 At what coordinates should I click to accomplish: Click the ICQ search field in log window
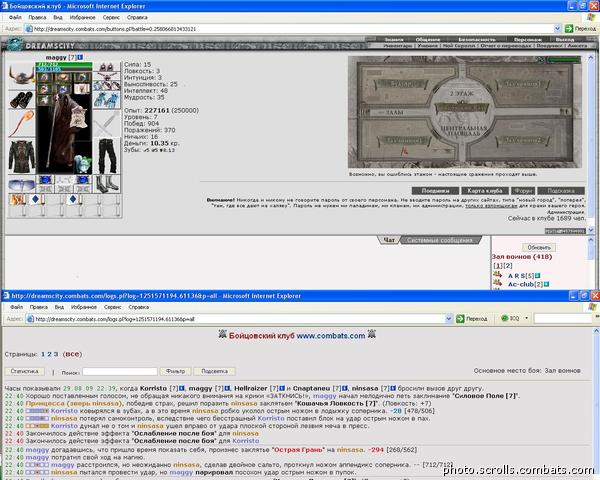point(562,318)
